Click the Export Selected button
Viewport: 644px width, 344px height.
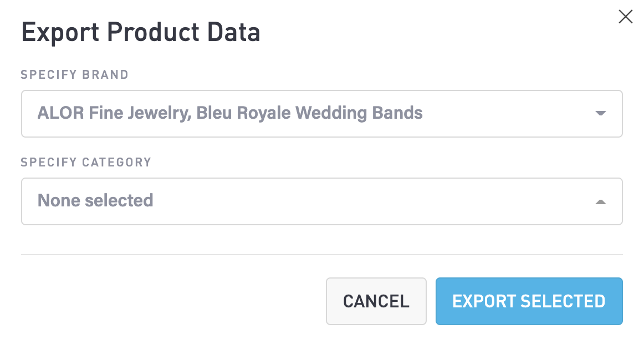pos(529,301)
